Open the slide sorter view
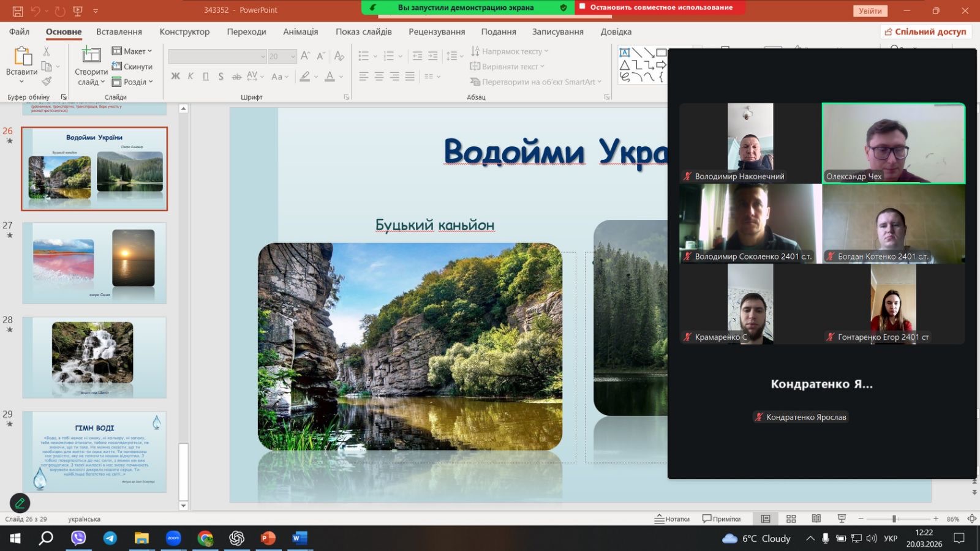Image resolution: width=980 pixels, height=551 pixels. (791, 519)
